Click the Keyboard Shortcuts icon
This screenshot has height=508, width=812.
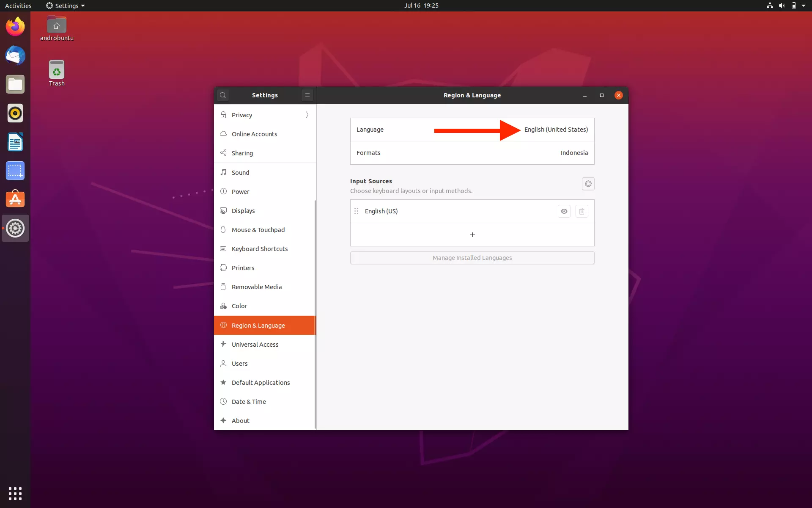pyautogui.click(x=224, y=248)
